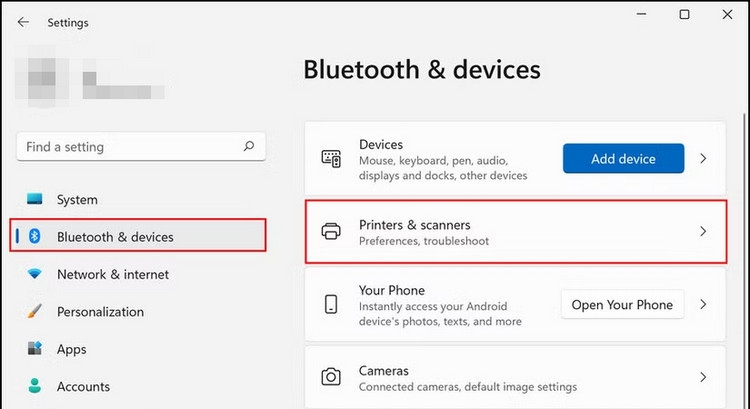Viewport: 750px width, 409px height.
Task: Click the printer icon
Action: point(331,231)
